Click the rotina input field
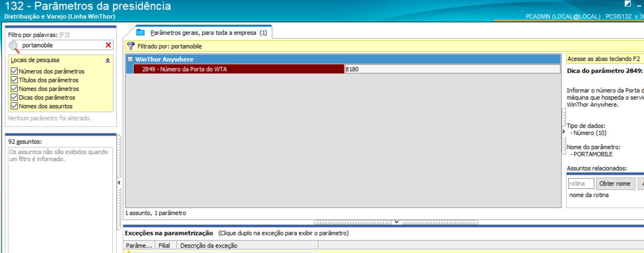The image size is (644, 253). 581,183
